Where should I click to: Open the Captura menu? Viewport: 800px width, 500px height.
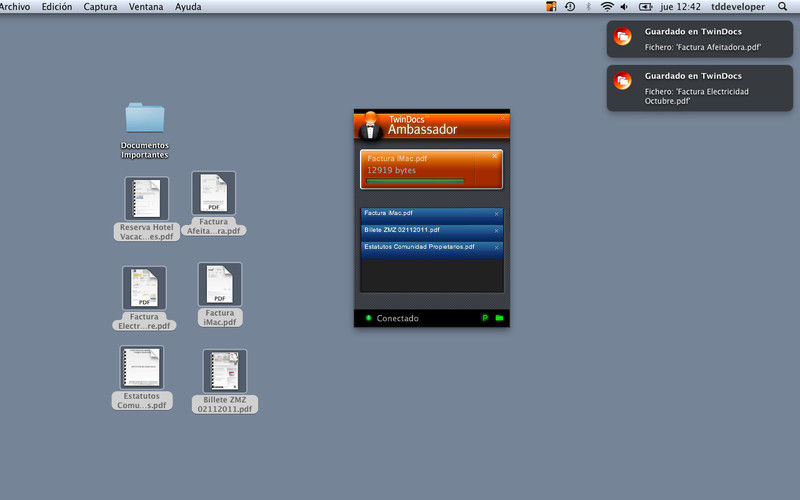point(101,7)
